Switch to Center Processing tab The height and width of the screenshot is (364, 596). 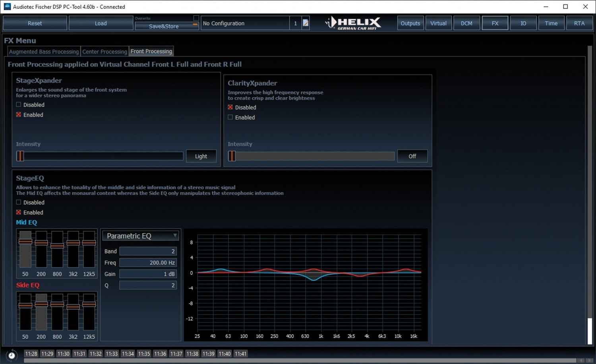click(104, 51)
